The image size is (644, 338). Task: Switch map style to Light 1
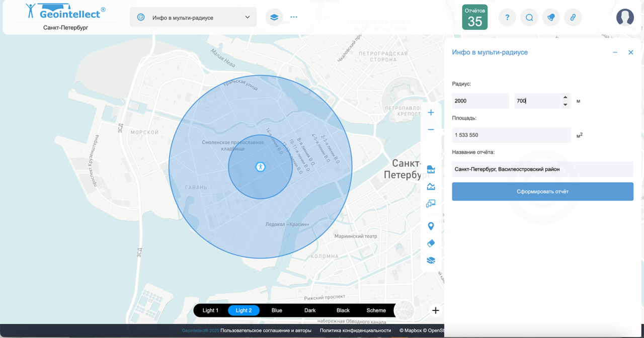210,310
